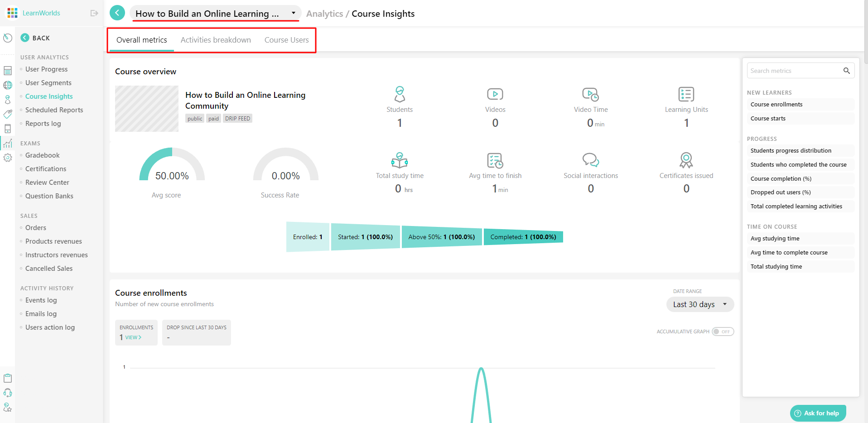Screen dimensions: 868x423
Task: Click the BACK button with arrow
Action: click(x=35, y=38)
